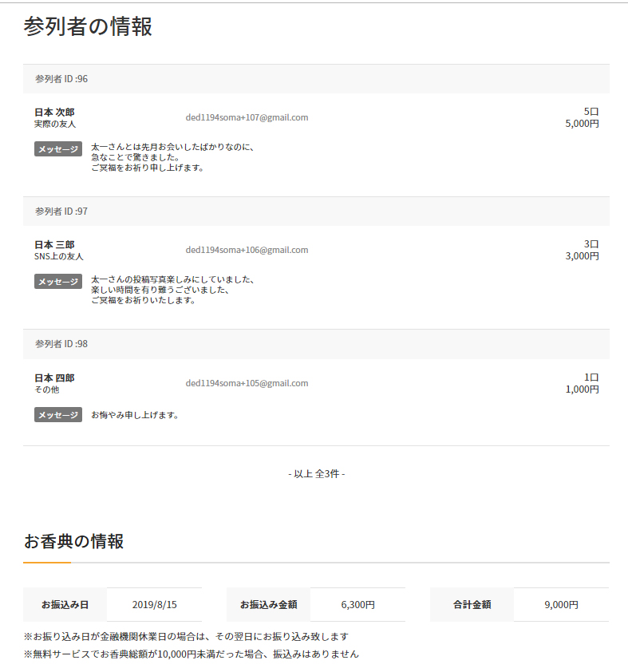Click the note about 10,000円未満
Viewport: 628px width, 672px height.
point(191,654)
